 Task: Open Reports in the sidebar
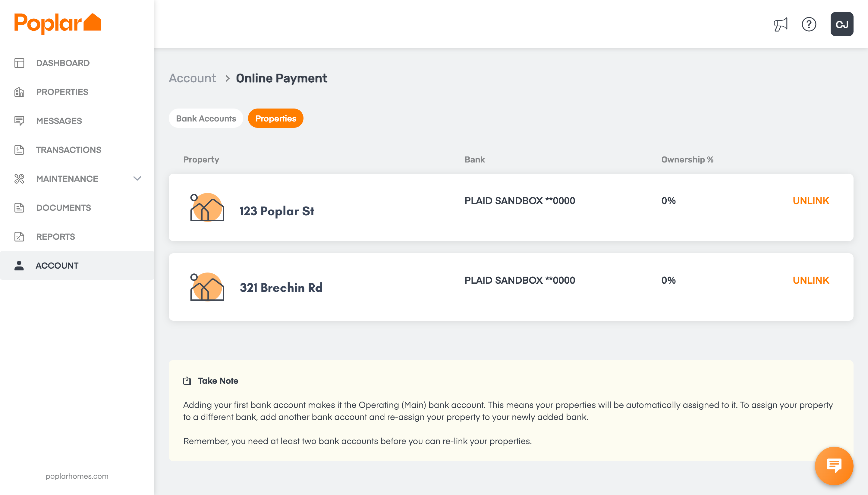pyautogui.click(x=77, y=236)
